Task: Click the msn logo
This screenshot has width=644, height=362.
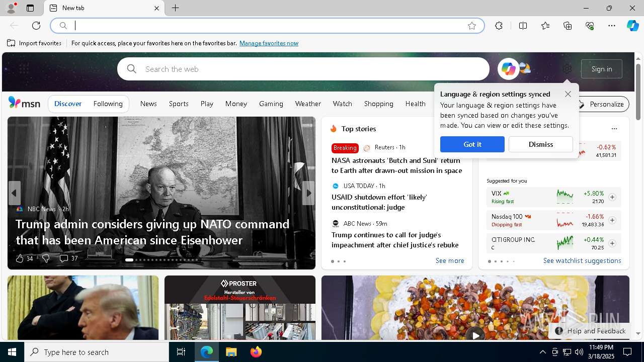Action: (x=24, y=103)
